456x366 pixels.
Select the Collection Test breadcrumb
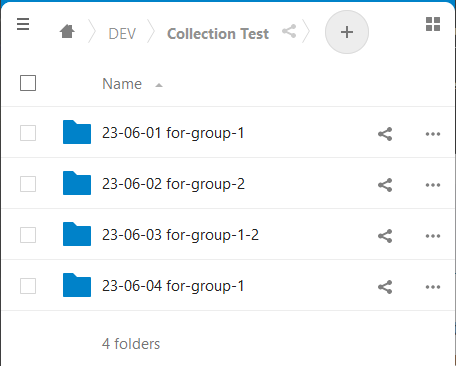[218, 34]
